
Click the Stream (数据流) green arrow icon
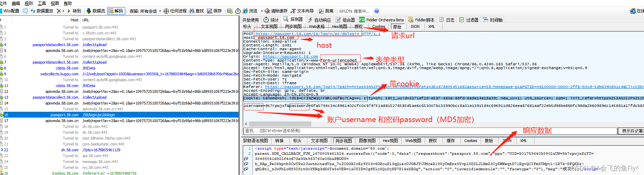point(89,11)
